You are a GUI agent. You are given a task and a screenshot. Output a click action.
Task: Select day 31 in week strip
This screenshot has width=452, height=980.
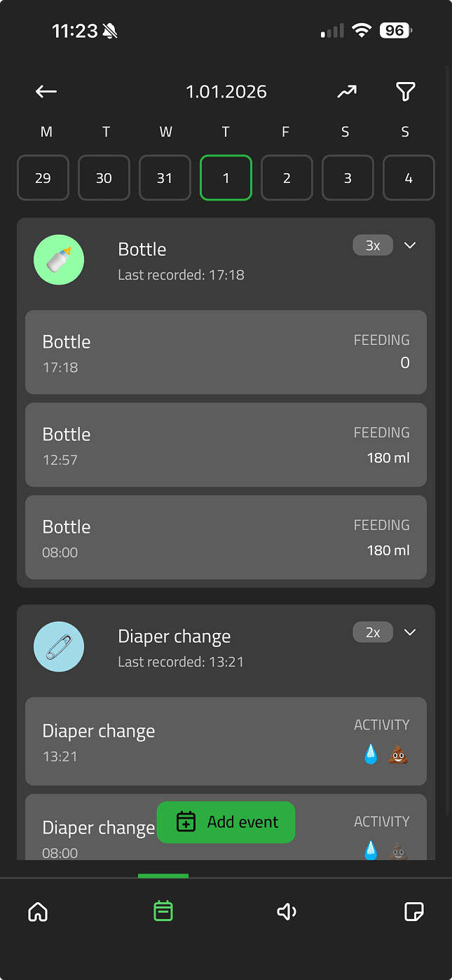click(x=165, y=178)
